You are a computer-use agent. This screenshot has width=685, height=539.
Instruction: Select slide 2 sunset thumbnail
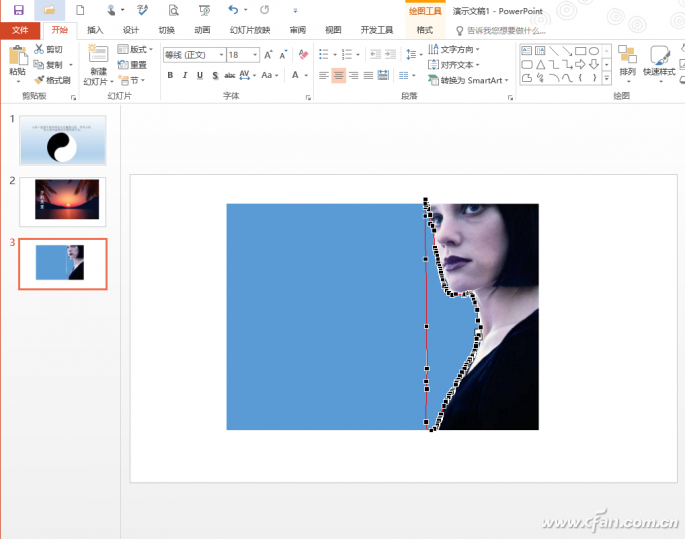click(67, 199)
